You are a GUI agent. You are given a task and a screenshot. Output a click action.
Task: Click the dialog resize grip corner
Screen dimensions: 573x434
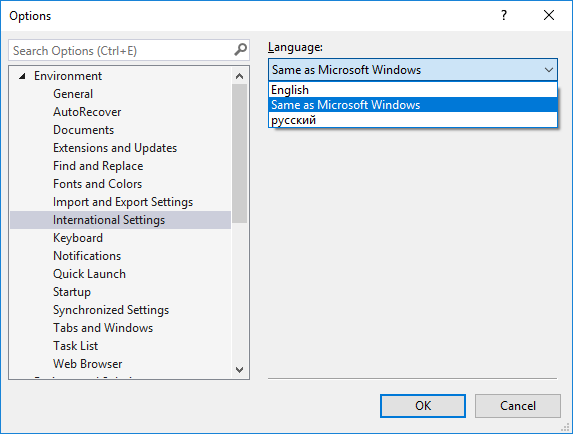(565, 427)
